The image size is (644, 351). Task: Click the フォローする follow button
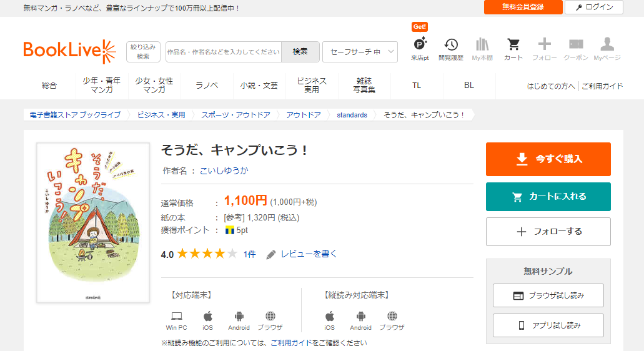548,232
